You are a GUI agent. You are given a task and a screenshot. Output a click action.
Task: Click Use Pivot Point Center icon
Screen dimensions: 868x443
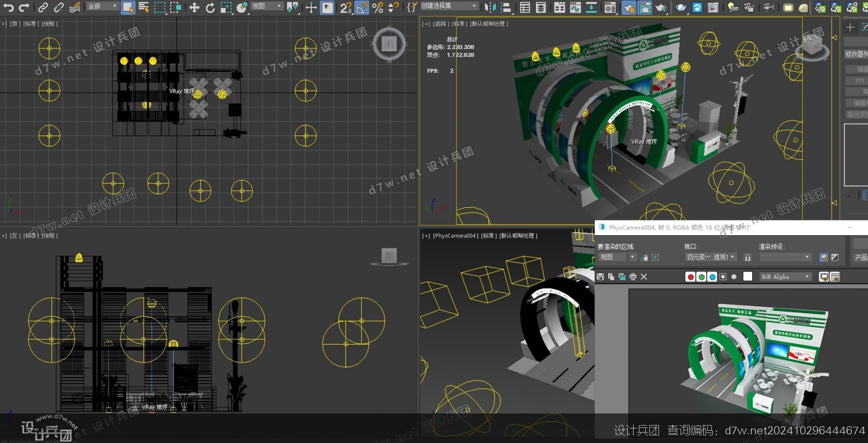click(x=293, y=8)
